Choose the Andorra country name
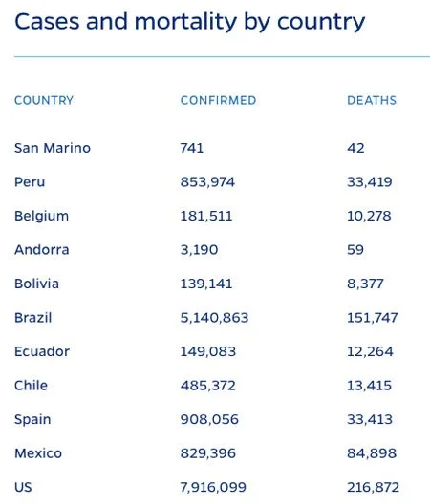Screen dimensions: 430x504 pyautogui.click(x=42, y=250)
